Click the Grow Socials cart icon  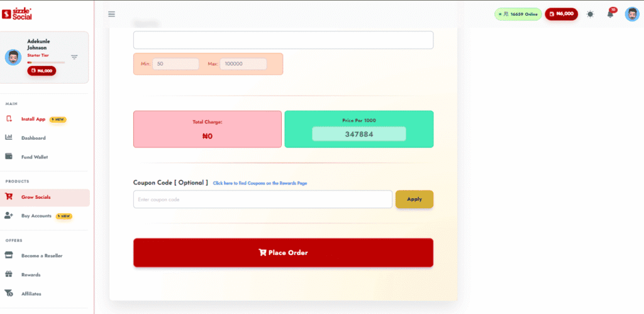click(x=9, y=196)
